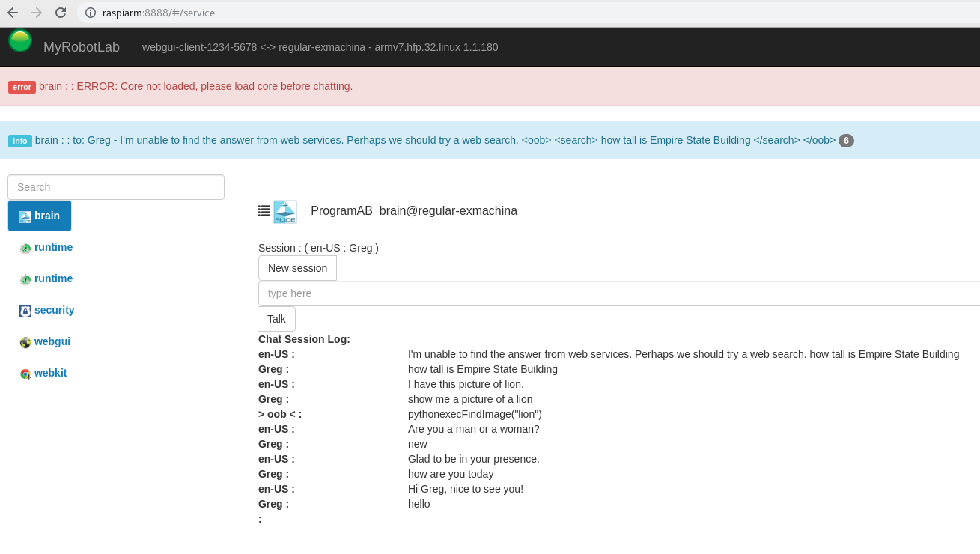980x554 pixels.
Task: Click the blue info badge
Action: point(20,141)
